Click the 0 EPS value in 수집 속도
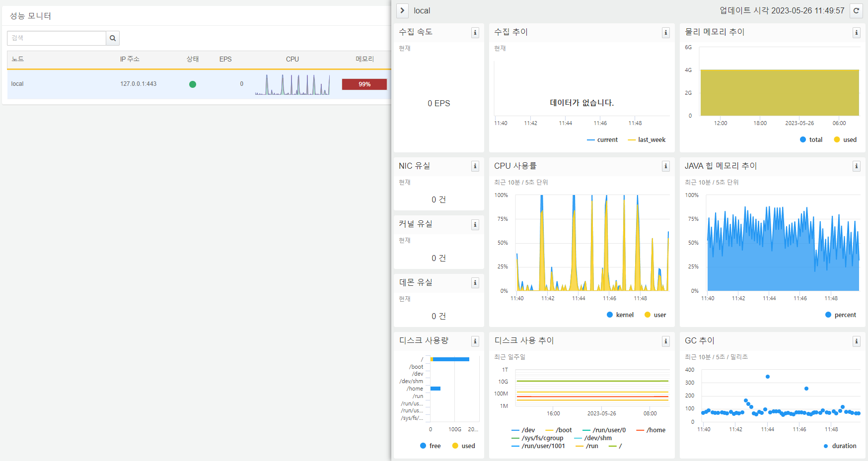 click(439, 103)
